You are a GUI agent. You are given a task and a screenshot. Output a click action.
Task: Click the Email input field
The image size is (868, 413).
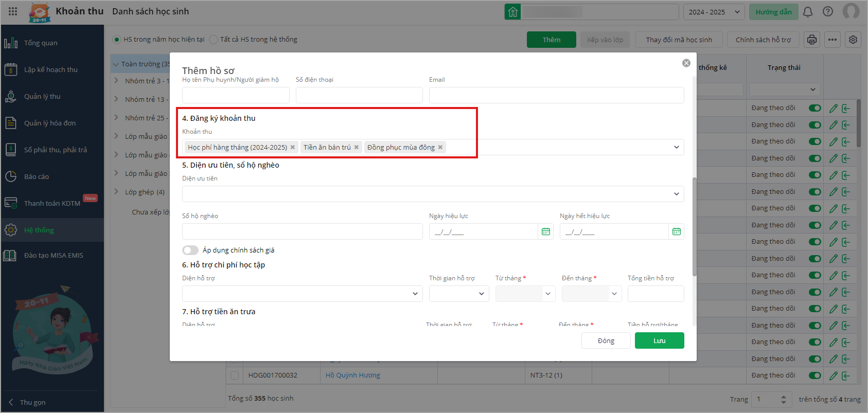click(x=557, y=95)
